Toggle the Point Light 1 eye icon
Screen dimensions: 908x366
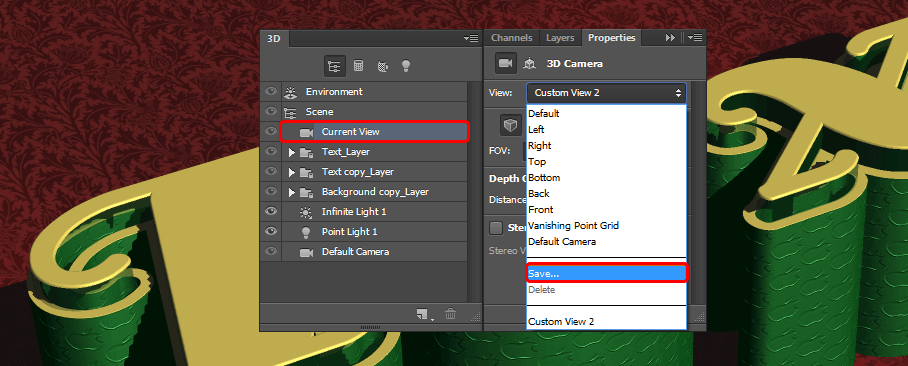pyautogui.click(x=270, y=231)
